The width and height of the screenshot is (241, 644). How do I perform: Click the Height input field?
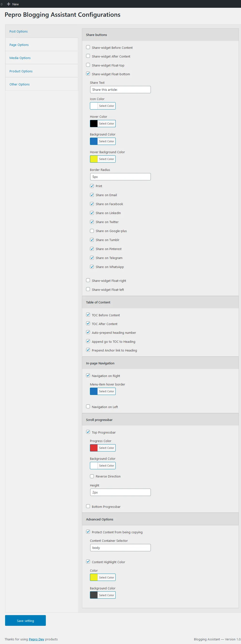click(x=120, y=492)
